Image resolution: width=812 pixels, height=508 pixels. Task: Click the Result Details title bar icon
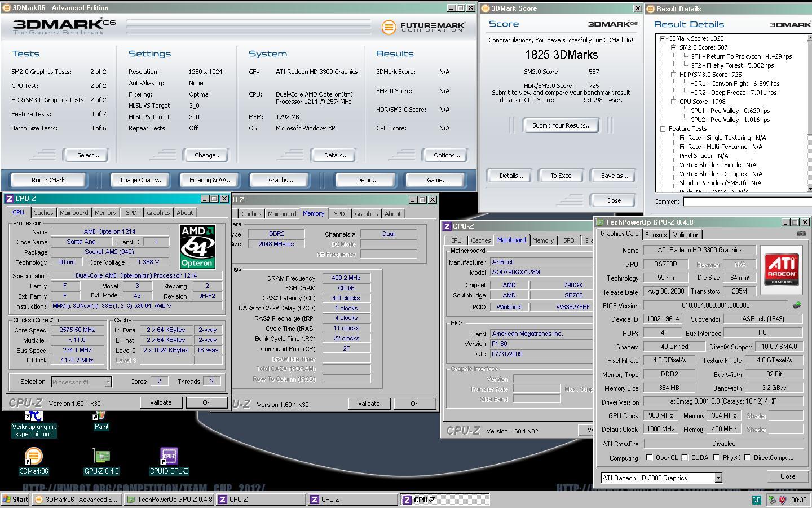tap(650, 8)
